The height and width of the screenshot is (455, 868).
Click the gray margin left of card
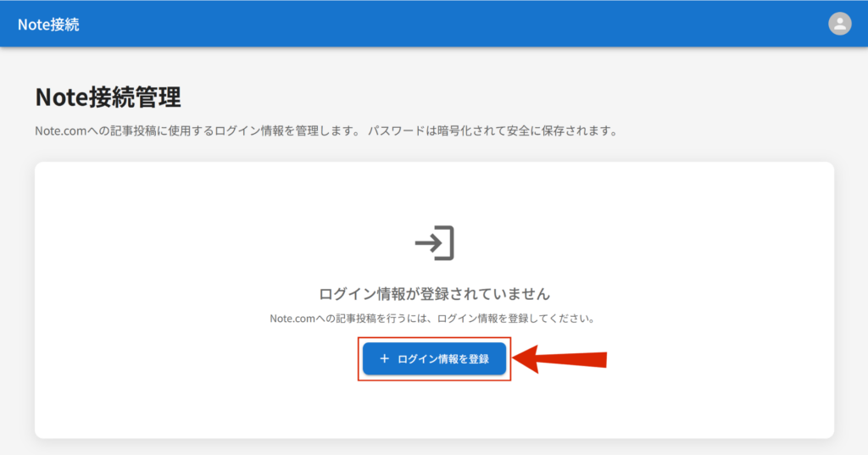pyautogui.click(x=17, y=297)
